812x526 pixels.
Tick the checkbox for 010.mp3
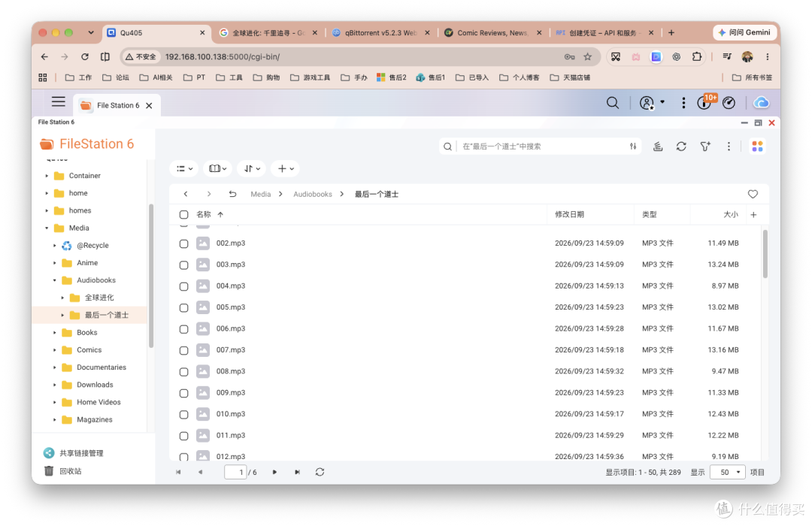[184, 415]
